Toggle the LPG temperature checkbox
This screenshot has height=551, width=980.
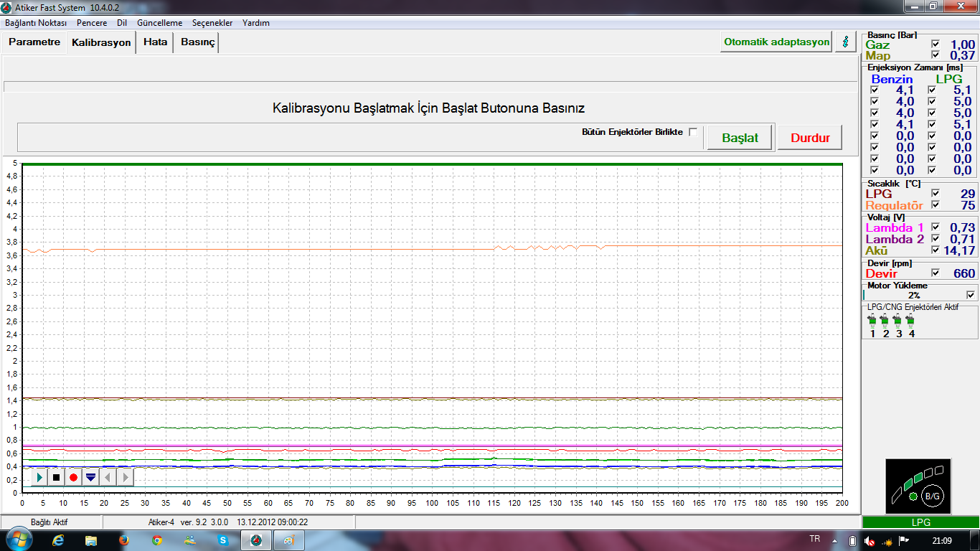[935, 194]
